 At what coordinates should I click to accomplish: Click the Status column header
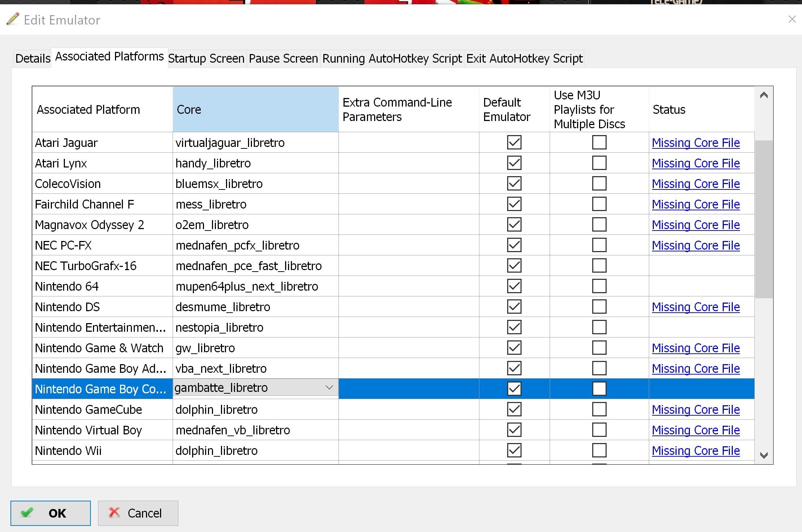tap(701, 109)
